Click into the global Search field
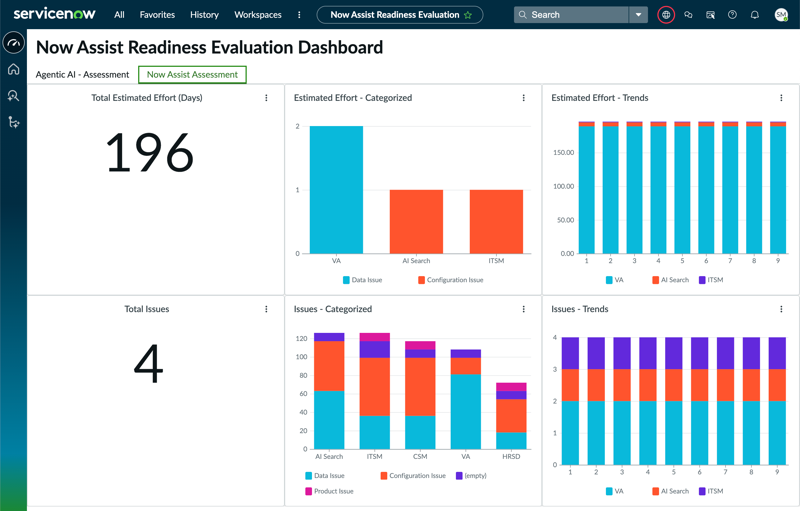The width and height of the screenshot is (800, 511). (x=571, y=15)
